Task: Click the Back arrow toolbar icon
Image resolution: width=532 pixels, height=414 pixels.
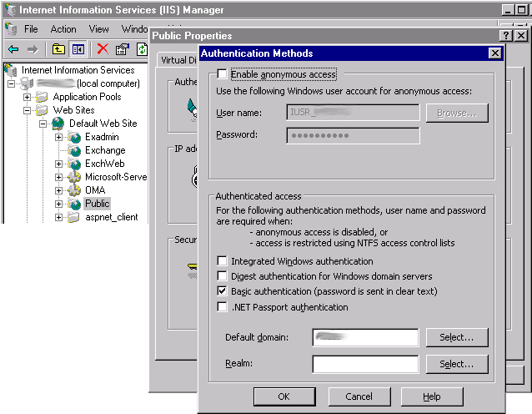Action: (13, 49)
